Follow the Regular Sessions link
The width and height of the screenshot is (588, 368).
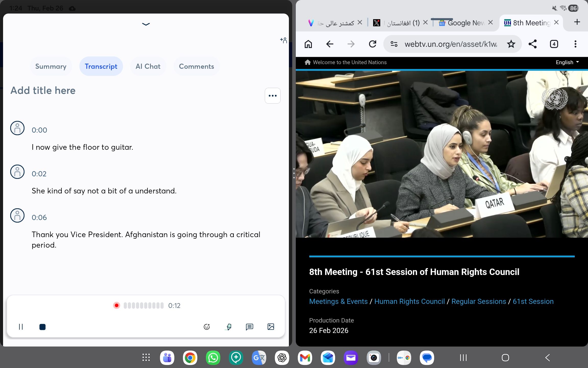click(x=479, y=302)
